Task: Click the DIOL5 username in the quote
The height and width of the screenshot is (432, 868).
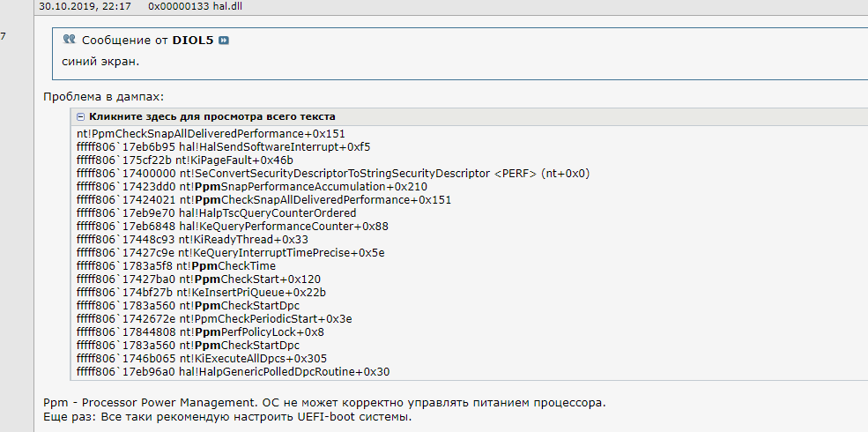Action: tap(194, 41)
